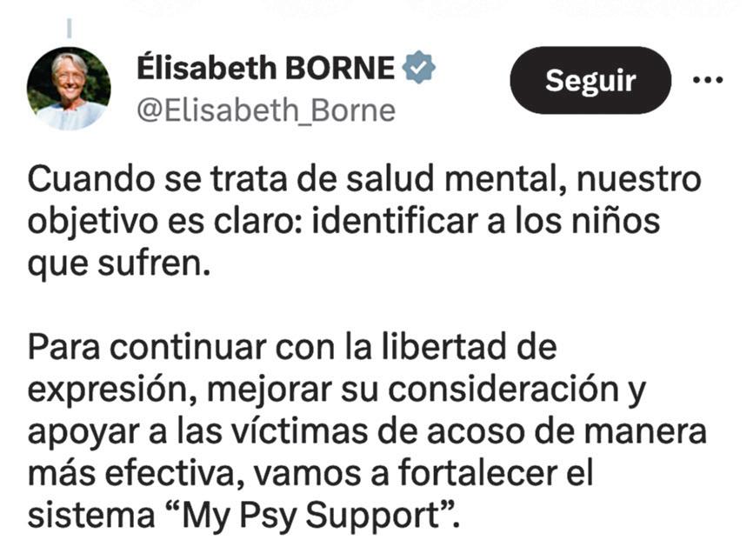The width and height of the screenshot is (753, 560).
Task: Click the thread connector line above avatar
Action: (70, 28)
